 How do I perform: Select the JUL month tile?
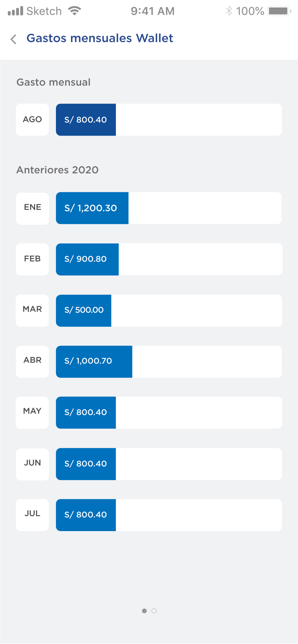(32, 515)
